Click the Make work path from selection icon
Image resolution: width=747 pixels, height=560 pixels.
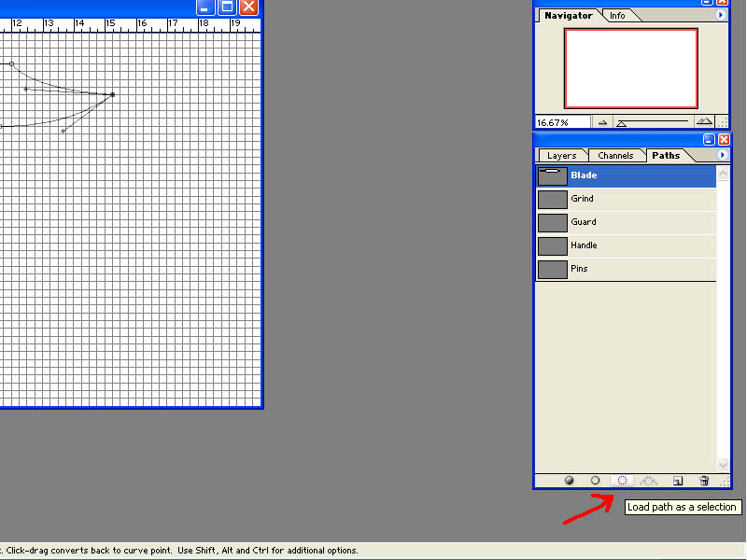coord(648,481)
